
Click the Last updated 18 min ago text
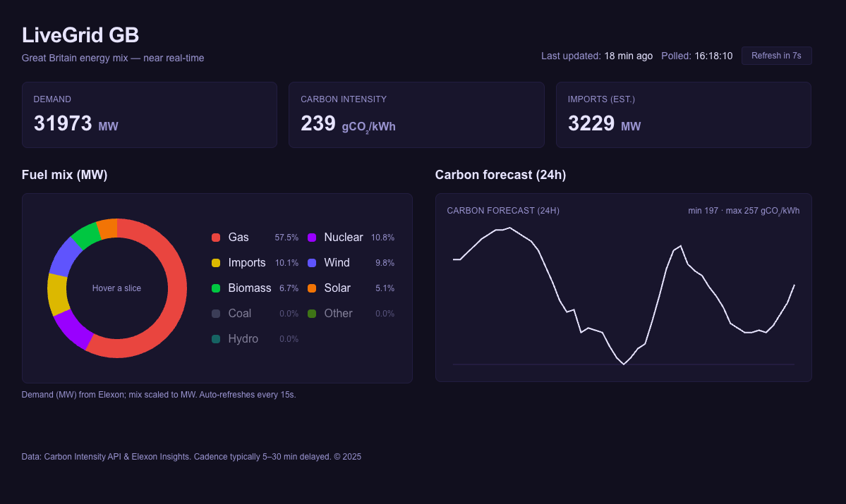tap(596, 56)
